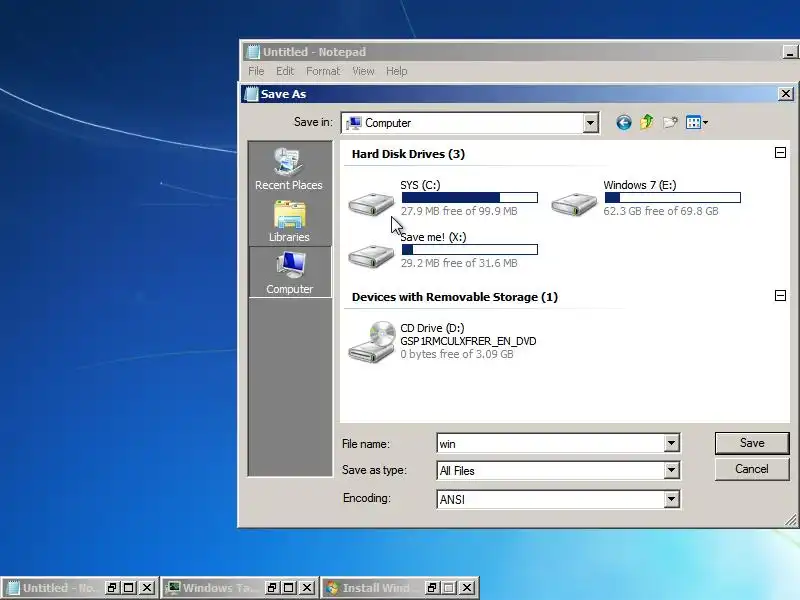This screenshot has height=600, width=800.
Task: Click '27.9 MB free of 99.9 MB' text
Action: coord(459,211)
